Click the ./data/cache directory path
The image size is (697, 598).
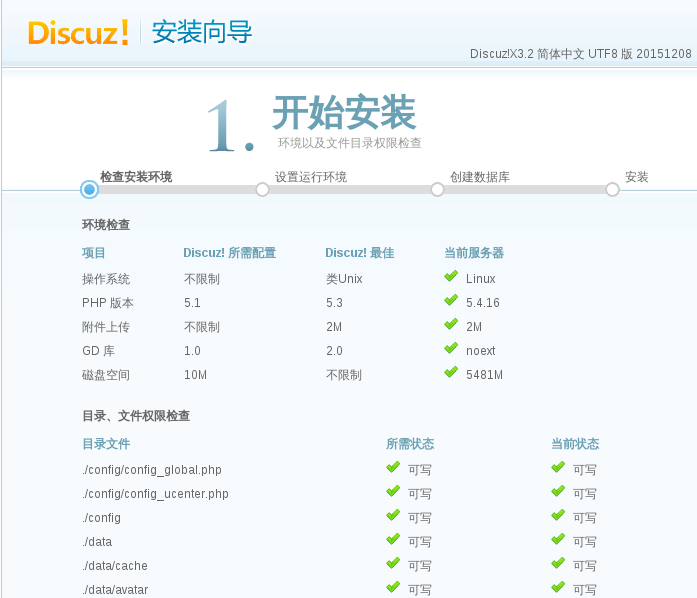[115, 566]
